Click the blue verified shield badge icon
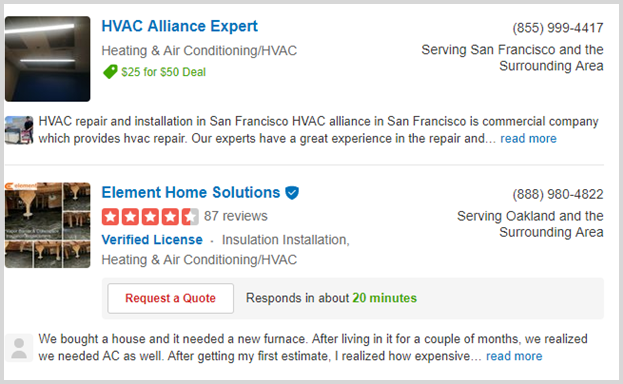Viewport: 623px width, 384px height. tap(292, 193)
